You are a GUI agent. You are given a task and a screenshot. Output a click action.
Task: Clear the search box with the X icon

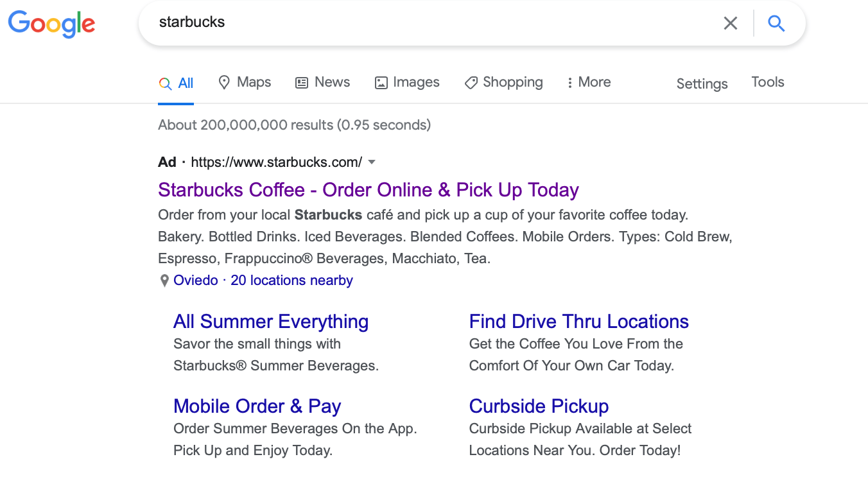(x=731, y=24)
